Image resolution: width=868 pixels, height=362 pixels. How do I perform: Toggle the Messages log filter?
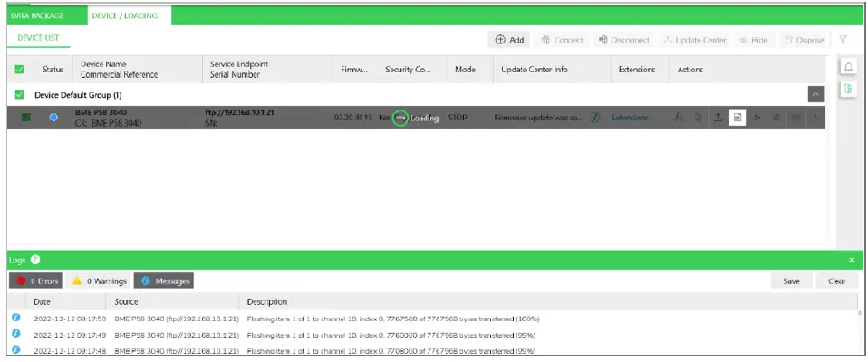(x=164, y=281)
